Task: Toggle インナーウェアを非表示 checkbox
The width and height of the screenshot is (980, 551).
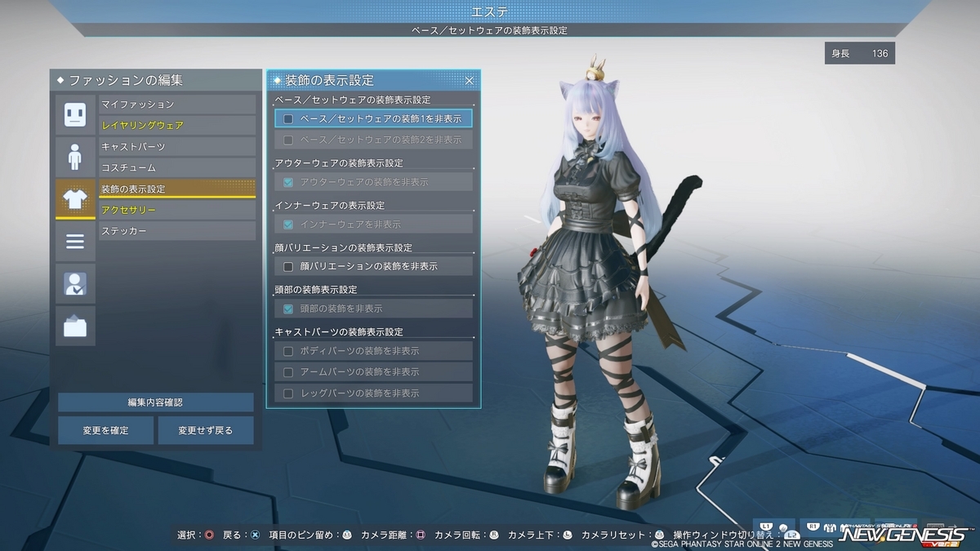Action: tap(288, 224)
